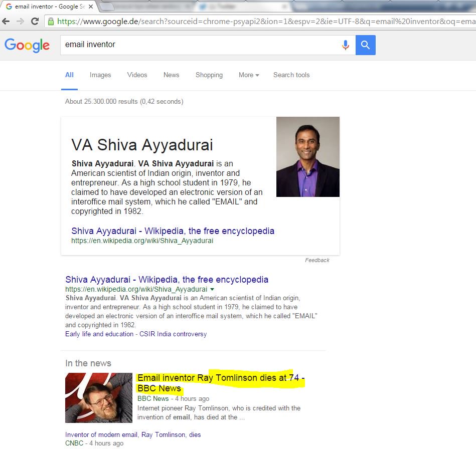Image resolution: width=476 pixels, height=449 pixels.
Task: Expand green arrow beside first result URL
Action: pos(212,289)
